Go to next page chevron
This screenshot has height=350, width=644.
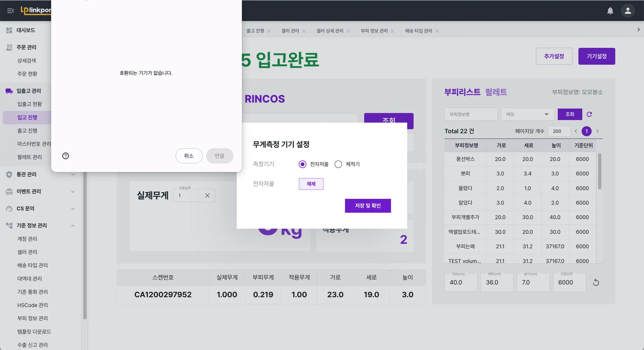pyautogui.click(x=597, y=131)
